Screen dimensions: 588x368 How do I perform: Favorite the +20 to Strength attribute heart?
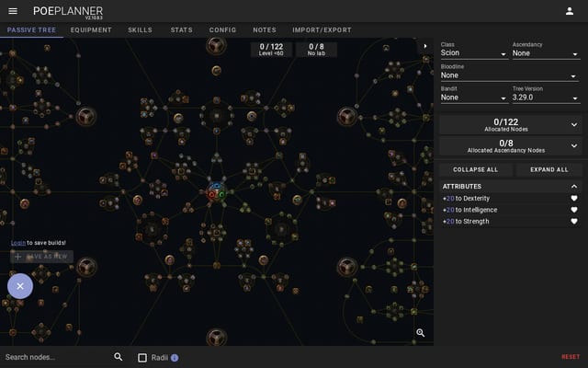(573, 222)
